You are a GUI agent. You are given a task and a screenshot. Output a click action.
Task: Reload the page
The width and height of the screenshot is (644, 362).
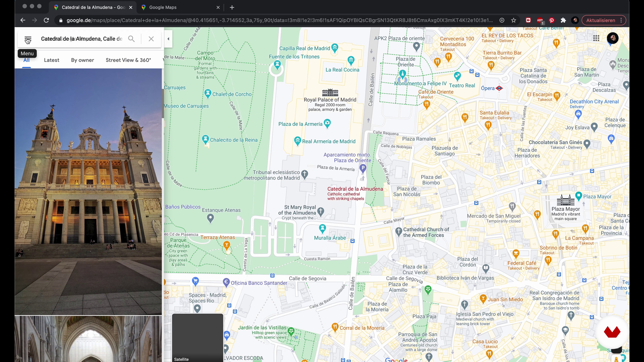(x=46, y=20)
